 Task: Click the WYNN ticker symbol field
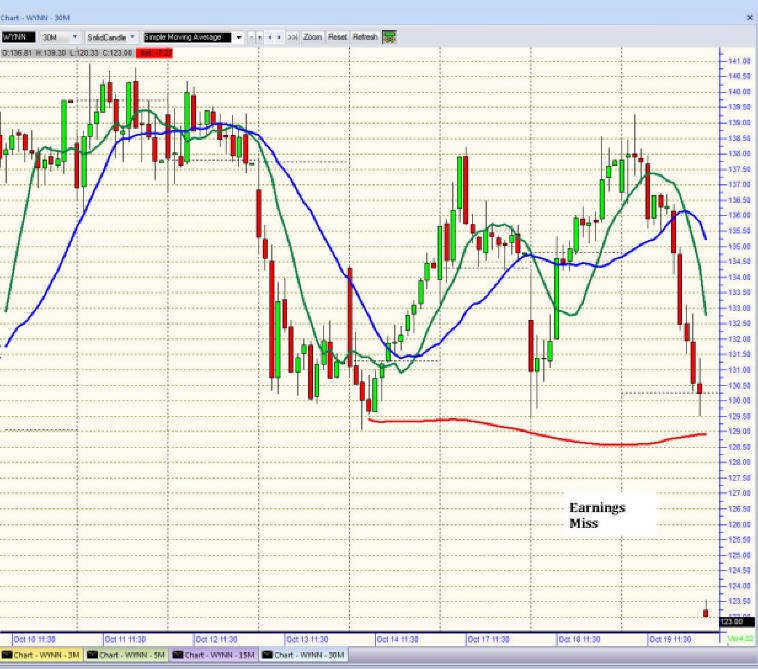[x=18, y=37]
